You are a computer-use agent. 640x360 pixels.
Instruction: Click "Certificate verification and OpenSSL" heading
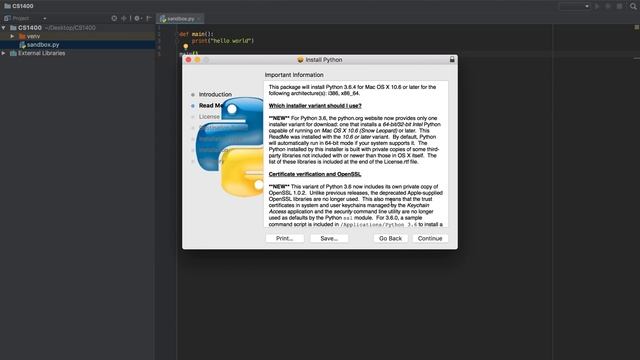coord(315,174)
